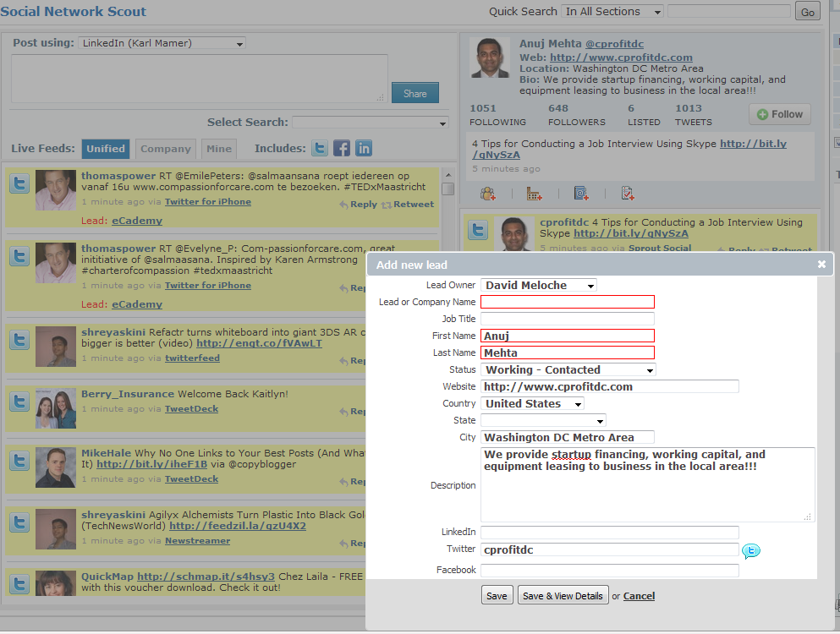Open the Status dropdown
The height and width of the screenshot is (634, 840).
(568, 370)
